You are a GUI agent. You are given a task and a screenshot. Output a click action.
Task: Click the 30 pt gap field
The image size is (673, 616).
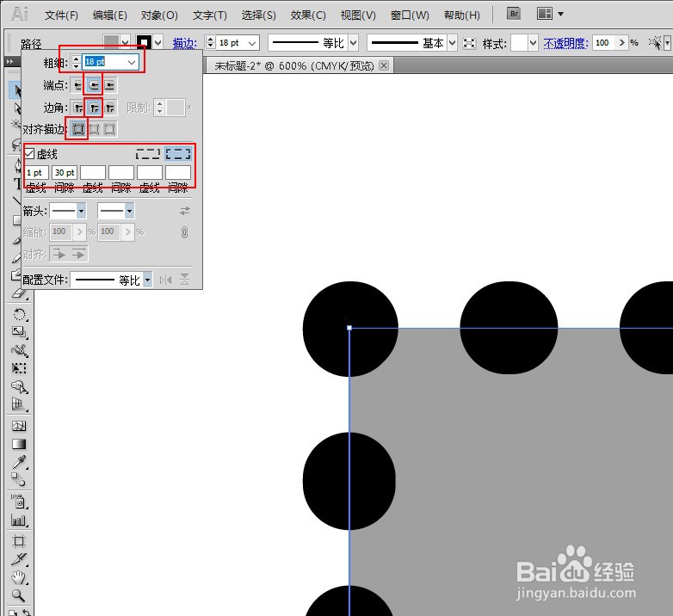[x=65, y=172]
